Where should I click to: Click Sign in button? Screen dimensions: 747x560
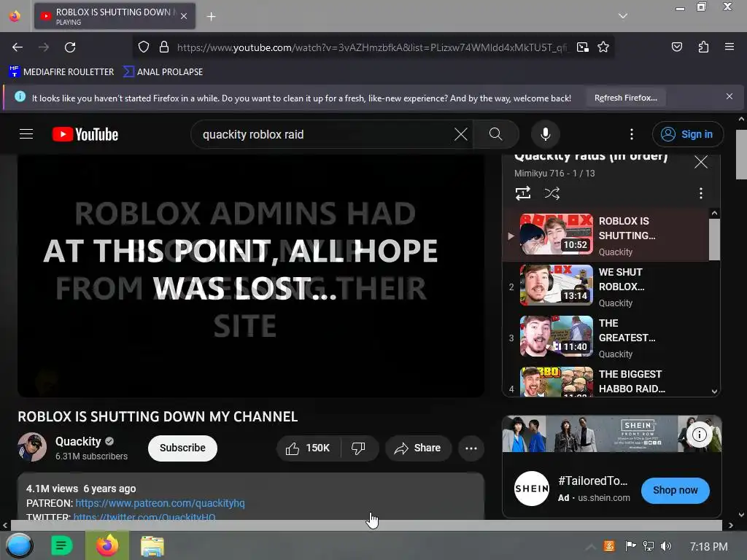[687, 134]
